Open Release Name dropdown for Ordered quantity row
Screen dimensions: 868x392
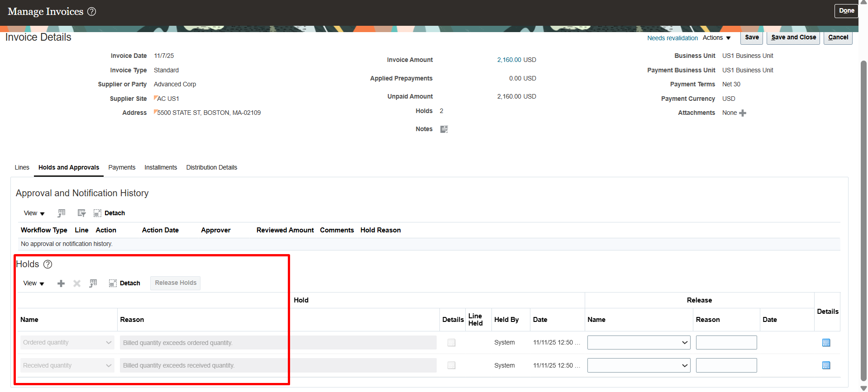click(639, 343)
